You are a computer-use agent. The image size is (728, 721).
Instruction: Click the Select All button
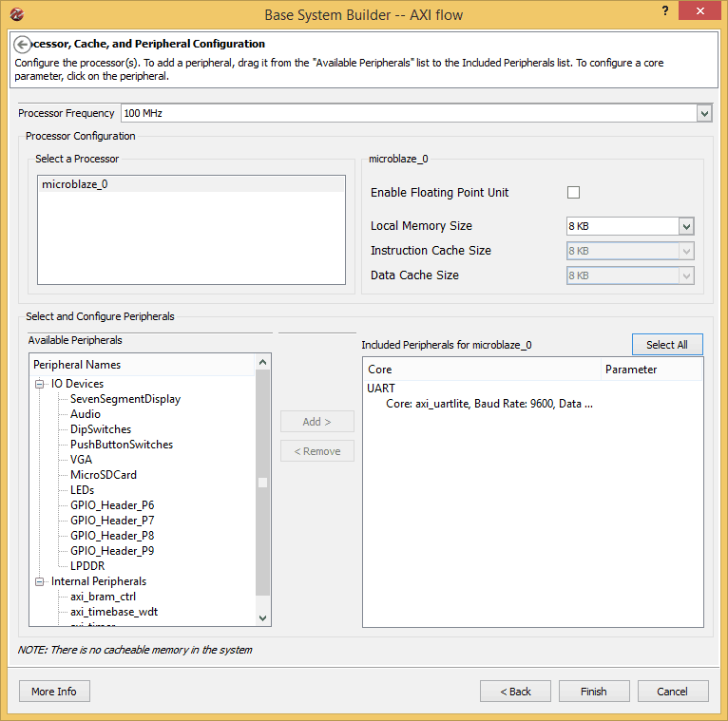(x=666, y=345)
